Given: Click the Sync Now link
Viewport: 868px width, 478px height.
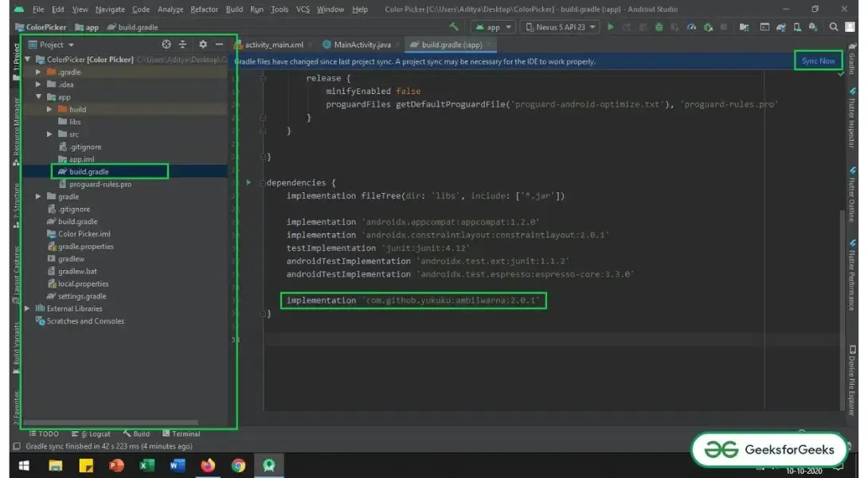Looking at the screenshot, I should point(818,61).
